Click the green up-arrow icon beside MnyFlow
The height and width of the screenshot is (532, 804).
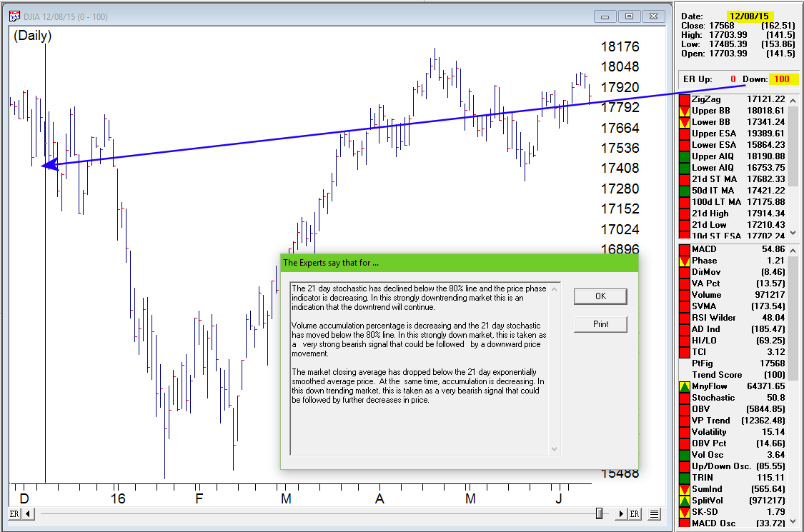[x=684, y=386]
